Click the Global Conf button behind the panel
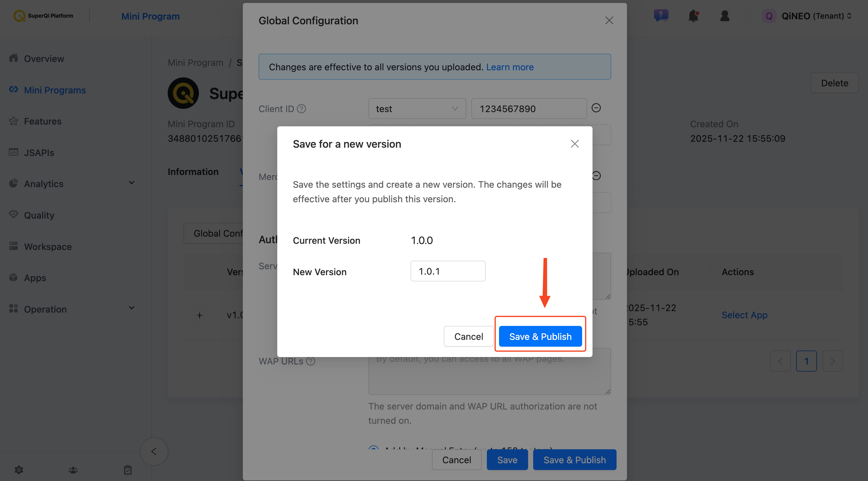 (x=213, y=233)
